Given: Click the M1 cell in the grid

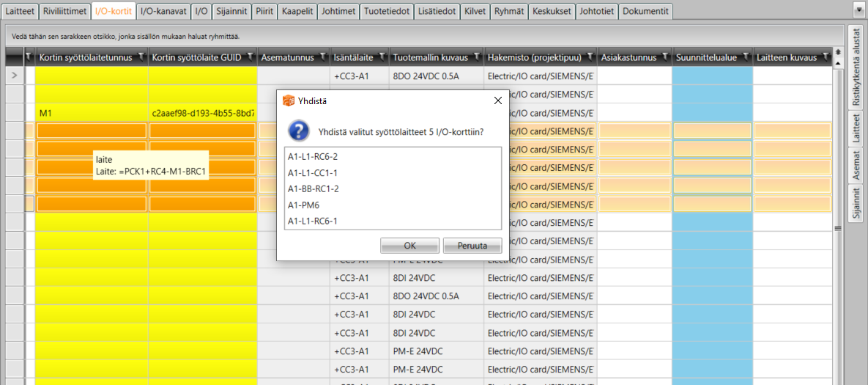Looking at the screenshot, I should click(x=45, y=113).
